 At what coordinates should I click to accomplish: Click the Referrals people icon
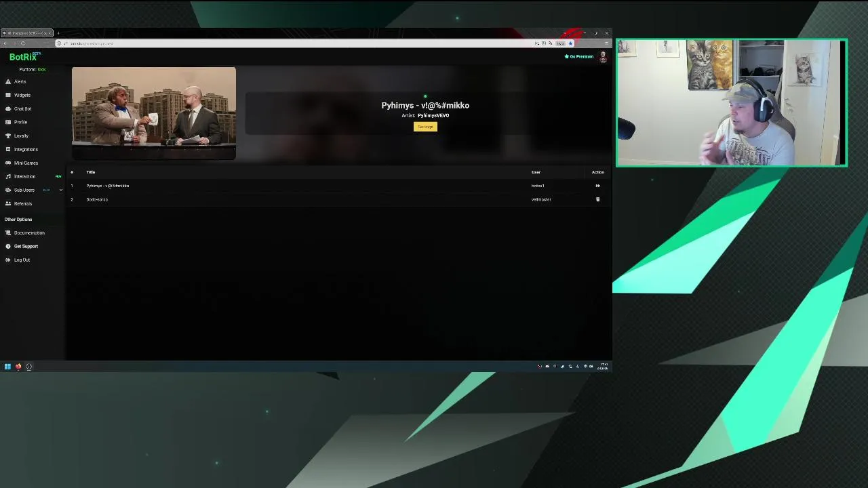coord(8,203)
